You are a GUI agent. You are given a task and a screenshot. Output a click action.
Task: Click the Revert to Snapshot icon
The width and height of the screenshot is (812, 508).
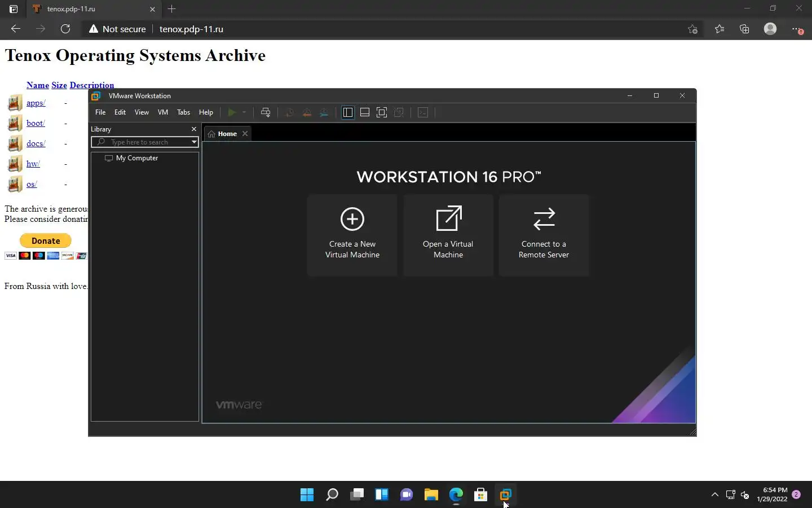[x=307, y=112]
